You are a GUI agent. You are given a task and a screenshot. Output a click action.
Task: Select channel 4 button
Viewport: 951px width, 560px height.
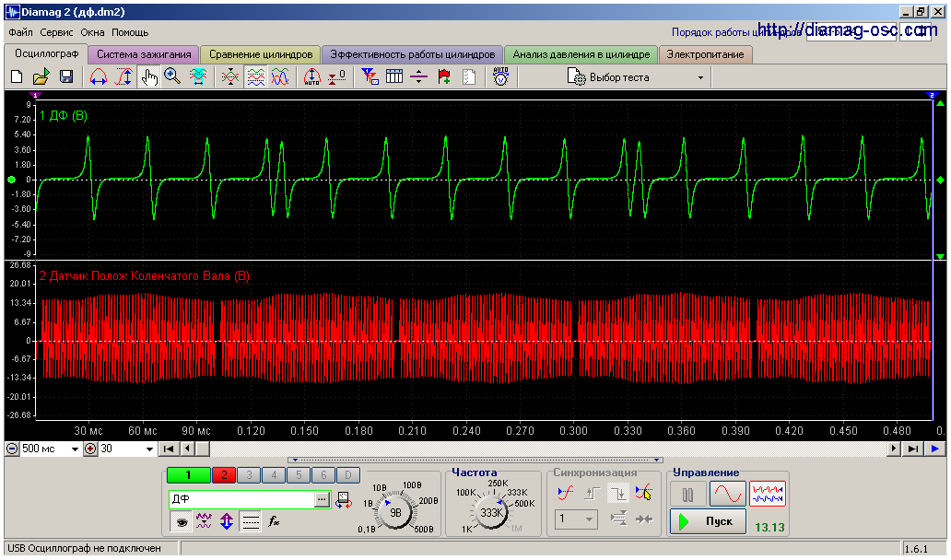tap(274, 475)
